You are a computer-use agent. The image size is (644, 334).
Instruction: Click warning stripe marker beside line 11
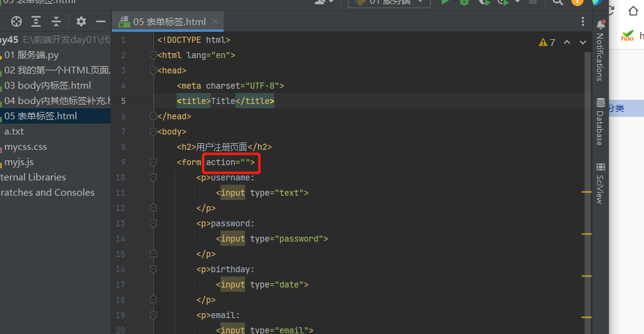tap(587, 192)
